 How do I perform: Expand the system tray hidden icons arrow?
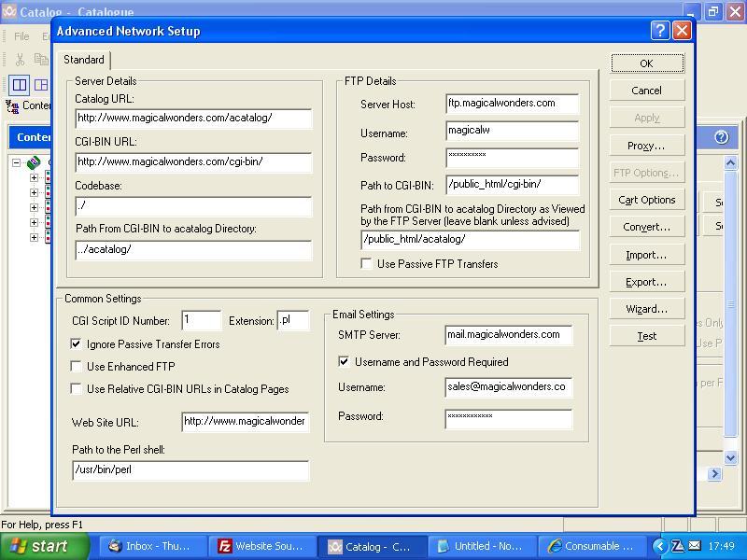660,546
